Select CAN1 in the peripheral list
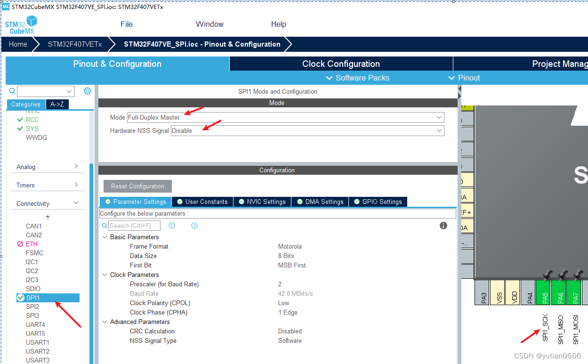Image resolution: width=588 pixels, height=364 pixels. tap(34, 226)
